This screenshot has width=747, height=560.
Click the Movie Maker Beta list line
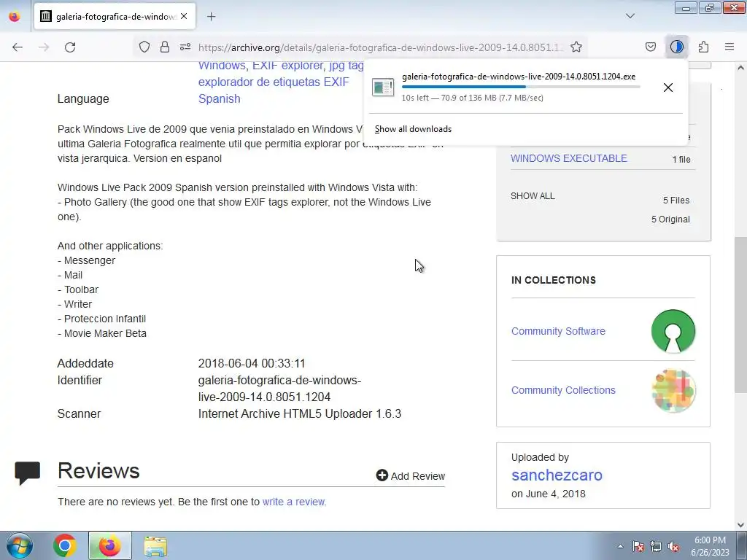102,333
